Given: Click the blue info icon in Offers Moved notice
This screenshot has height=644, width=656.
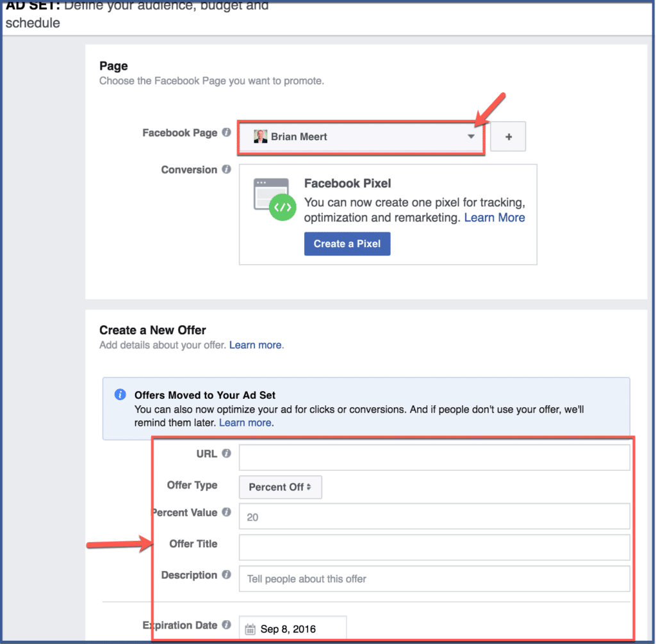Looking at the screenshot, I should point(120,394).
